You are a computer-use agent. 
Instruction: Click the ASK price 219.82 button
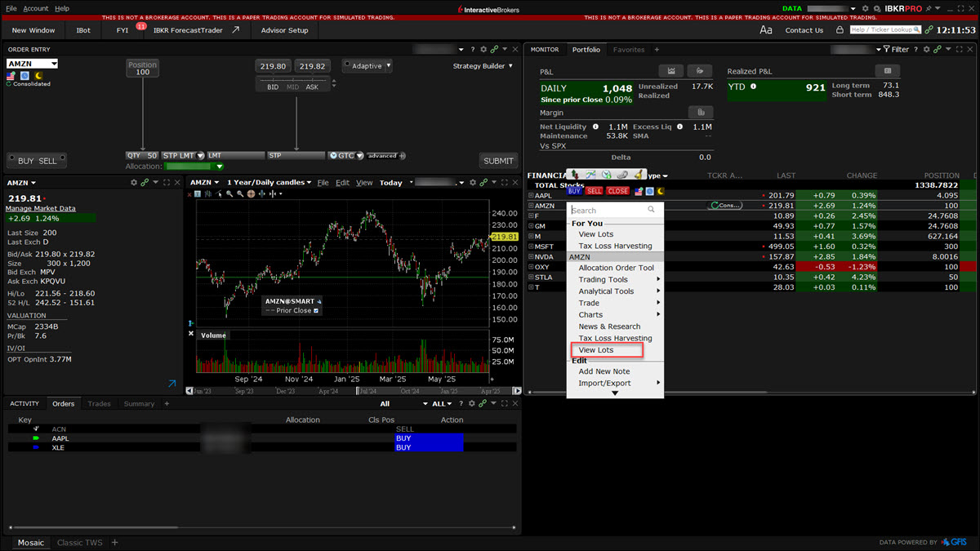(312, 67)
